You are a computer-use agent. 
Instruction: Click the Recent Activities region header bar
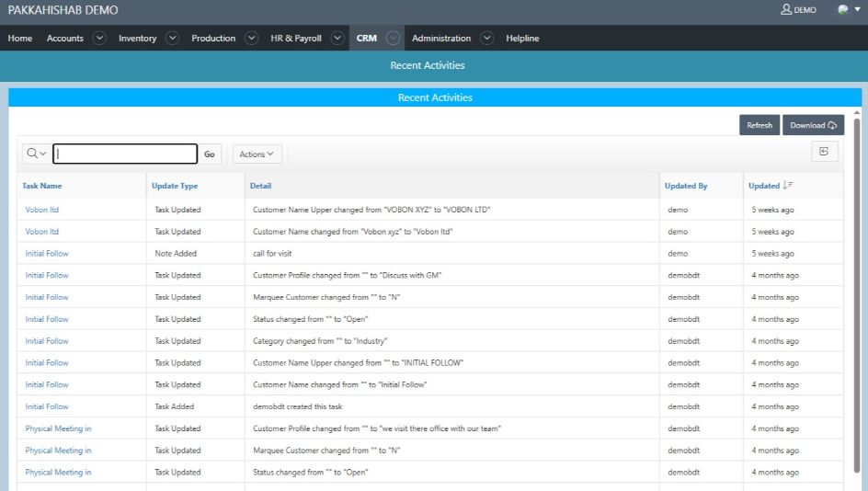pyautogui.click(x=435, y=97)
